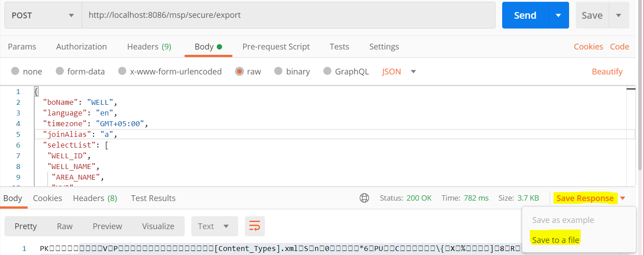
Task: Open the Save Response dropdown
Action: coord(590,198)
